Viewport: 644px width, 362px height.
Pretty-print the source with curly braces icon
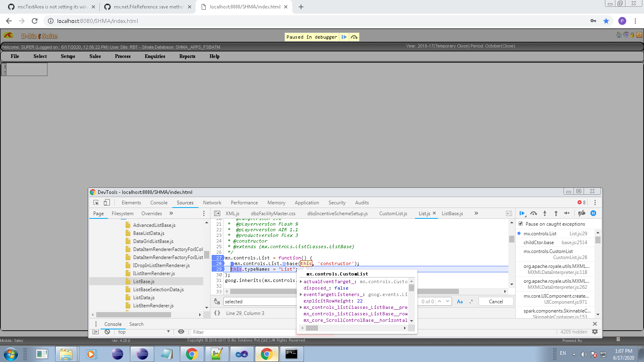[217, 313]
